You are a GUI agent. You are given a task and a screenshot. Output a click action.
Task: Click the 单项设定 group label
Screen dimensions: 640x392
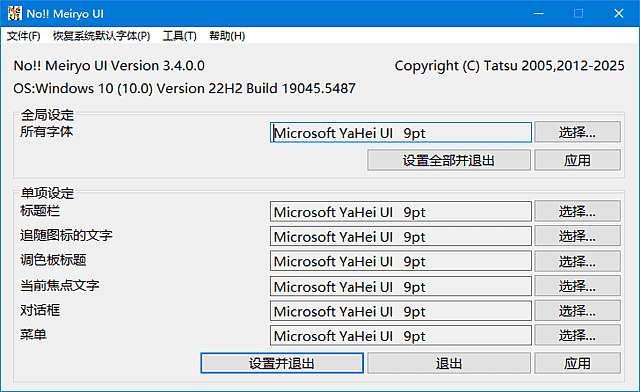[47, 193]
